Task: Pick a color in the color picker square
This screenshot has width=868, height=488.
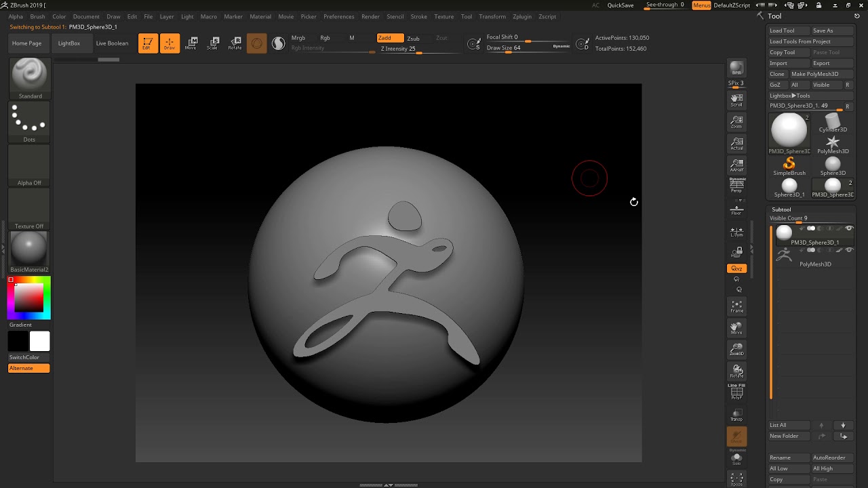Action: pyautogui.click(x=29, y=298)
